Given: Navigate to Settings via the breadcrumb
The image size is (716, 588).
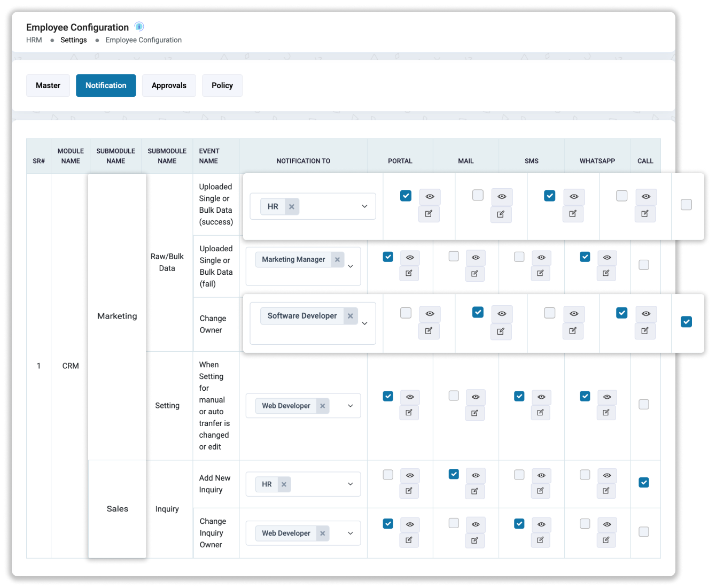Looking at the screenshot, I should 74,40.
